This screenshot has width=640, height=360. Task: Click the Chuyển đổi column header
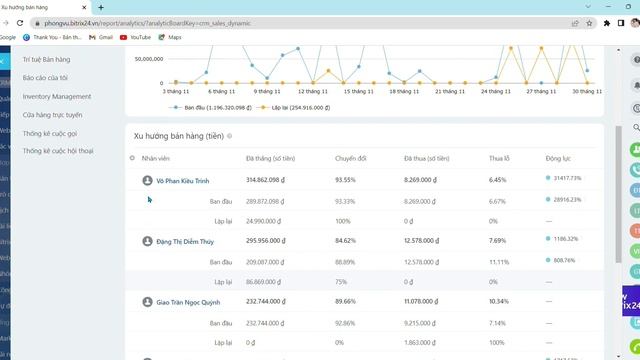(351, 158)
